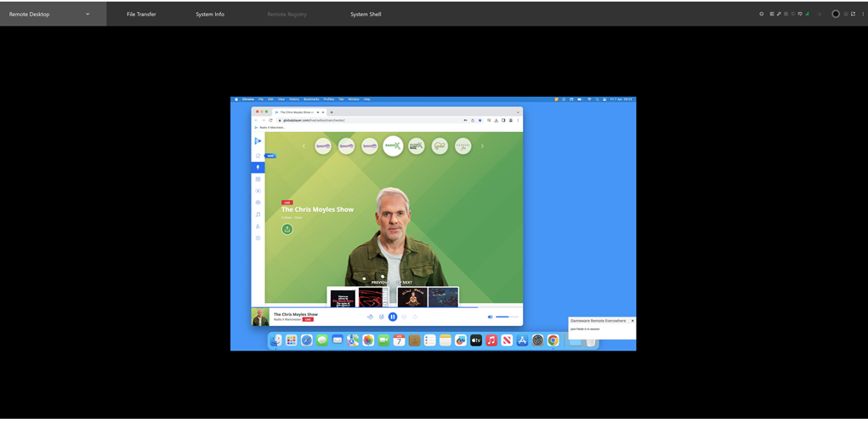Screen dimensions: 868x423
Task: Click the circular icon leftmost in Dameware toolbar icons
Action: click(761, 14)
